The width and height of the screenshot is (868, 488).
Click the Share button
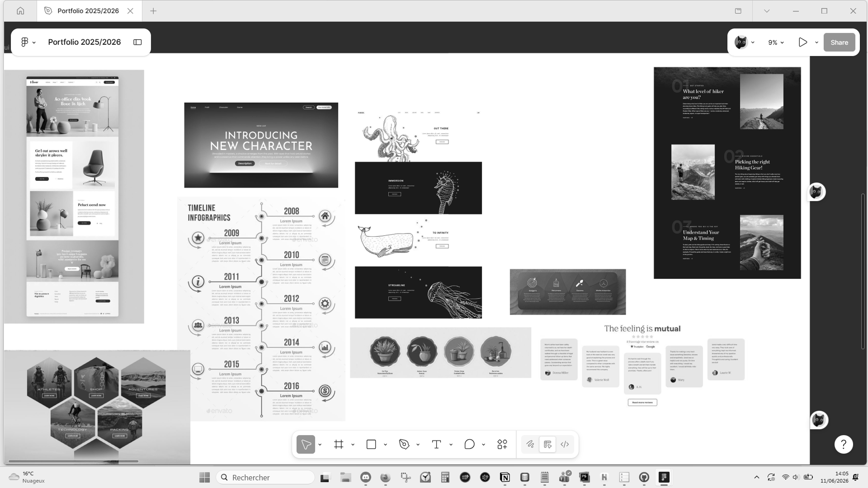tap(839, 42)
